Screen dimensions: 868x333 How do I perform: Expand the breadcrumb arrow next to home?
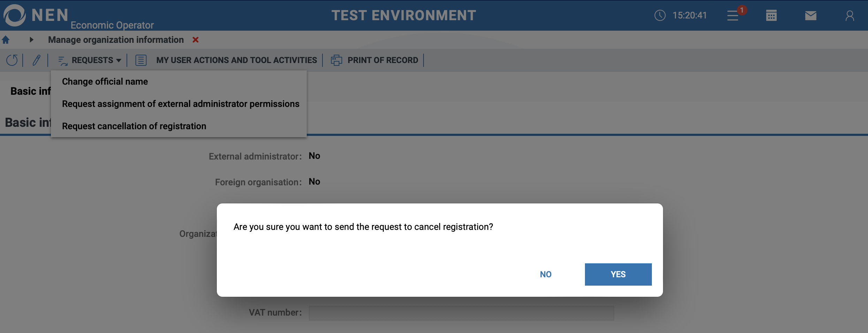pyautogui.click(x=31, y=40)
